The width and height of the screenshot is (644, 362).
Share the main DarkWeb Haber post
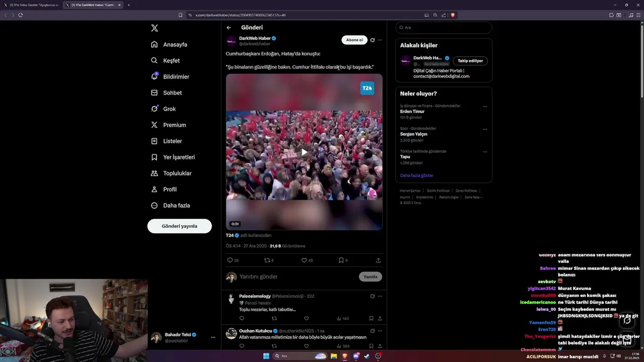[378, 260]
